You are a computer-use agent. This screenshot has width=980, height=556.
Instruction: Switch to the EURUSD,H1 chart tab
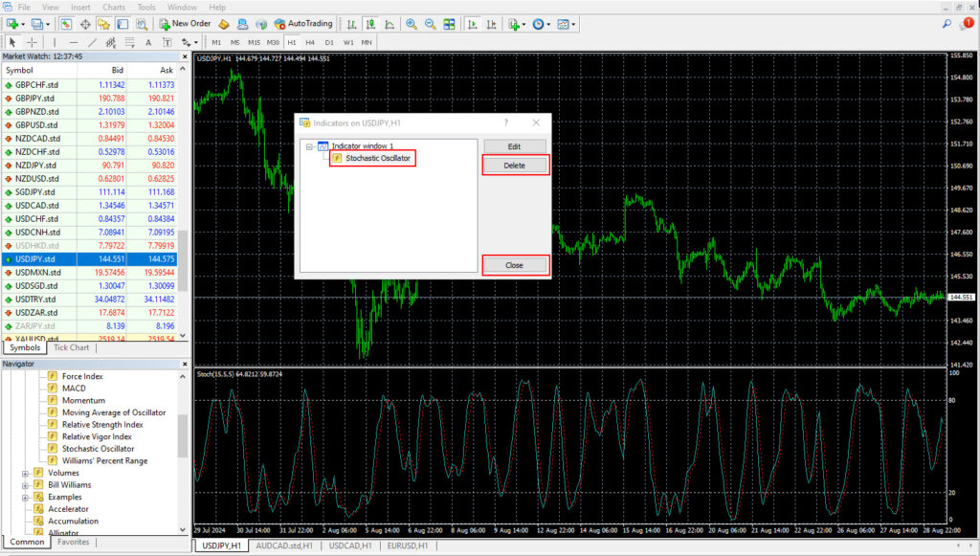(x=407, y=546)
